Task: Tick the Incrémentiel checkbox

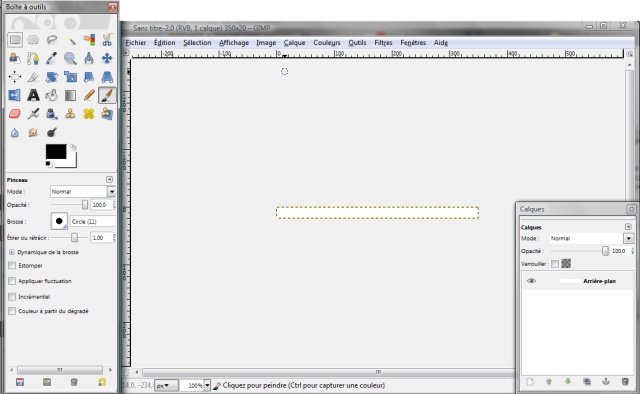Action: (12, 297)
